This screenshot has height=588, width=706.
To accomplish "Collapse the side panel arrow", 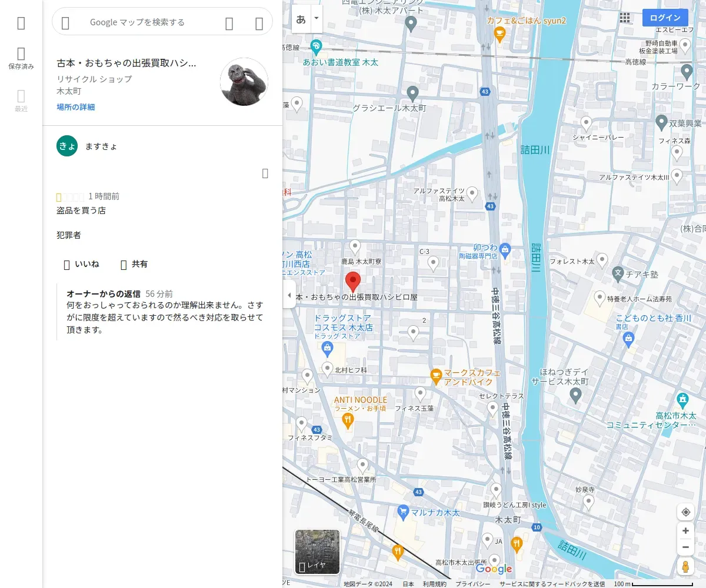I will click(289, 295).
